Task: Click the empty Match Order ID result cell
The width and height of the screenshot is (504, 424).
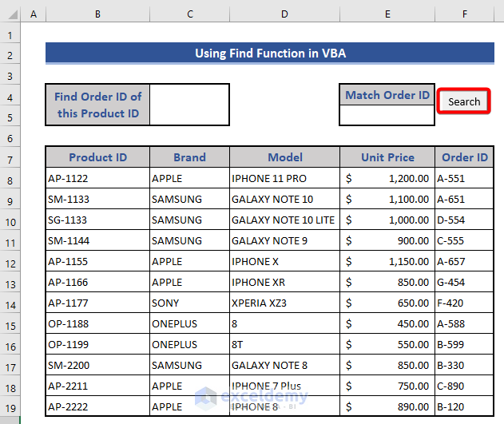Action: pos(387,116)
